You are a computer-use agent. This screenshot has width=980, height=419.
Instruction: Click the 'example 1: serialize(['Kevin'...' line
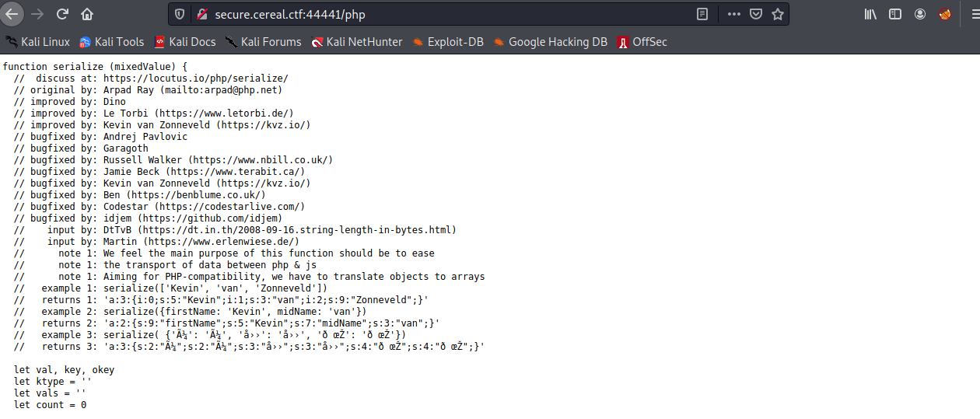point(170,288)
